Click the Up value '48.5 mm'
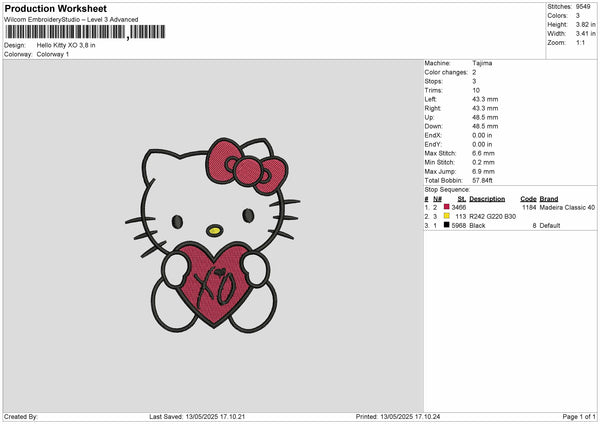The image size is (600, 424). pos(485,117)
